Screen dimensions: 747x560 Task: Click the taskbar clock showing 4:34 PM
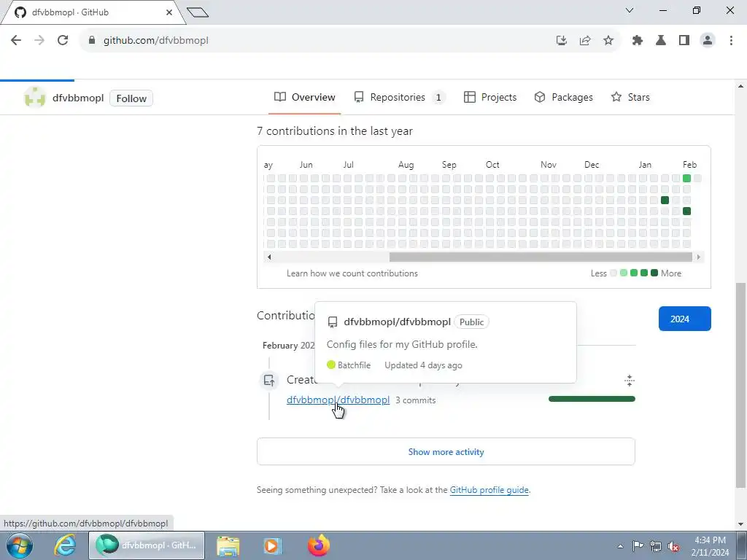point(710,546)
